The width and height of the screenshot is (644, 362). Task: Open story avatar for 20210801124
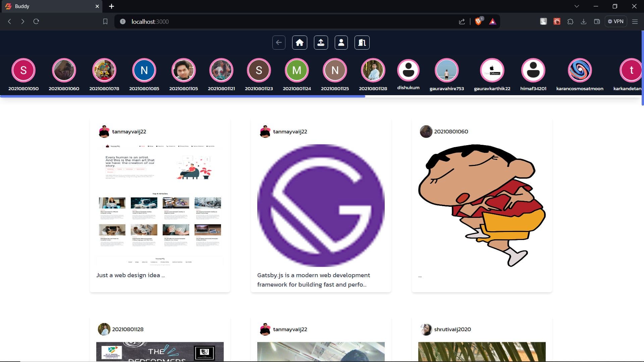[297, 70]
